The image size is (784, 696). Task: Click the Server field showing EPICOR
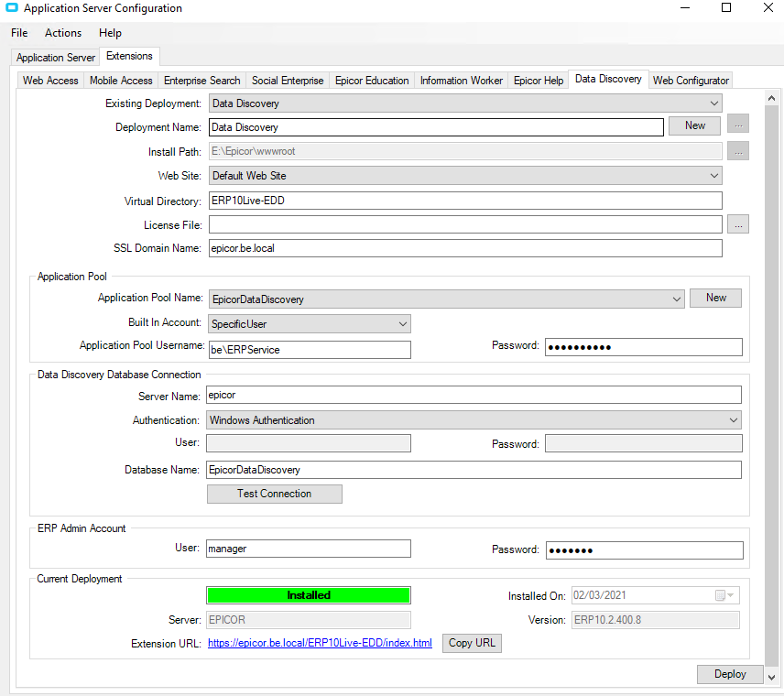pyautogui.click(x=309, y=620)
